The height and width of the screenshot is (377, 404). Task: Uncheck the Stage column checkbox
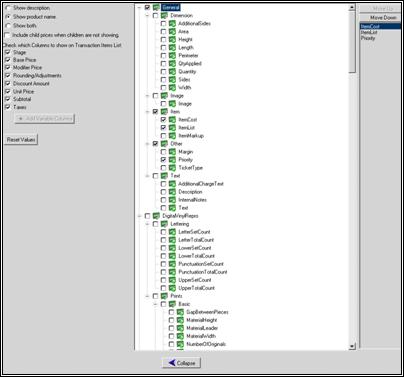point(8,52)
